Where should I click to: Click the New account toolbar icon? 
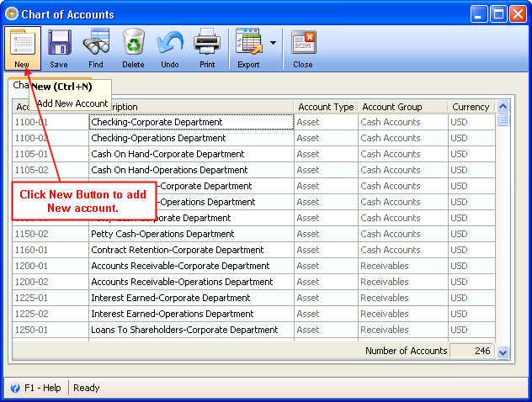[22, 42]
